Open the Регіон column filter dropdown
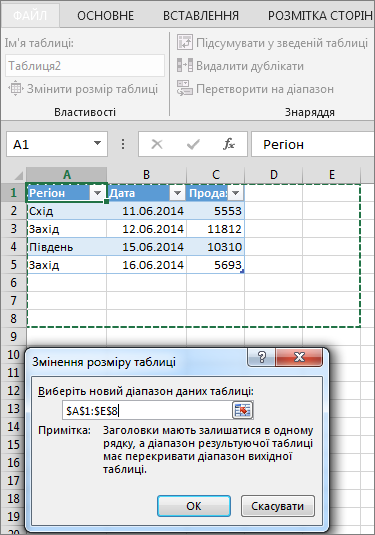The height and width of the screenshot is (535, 375). (97, 193)
